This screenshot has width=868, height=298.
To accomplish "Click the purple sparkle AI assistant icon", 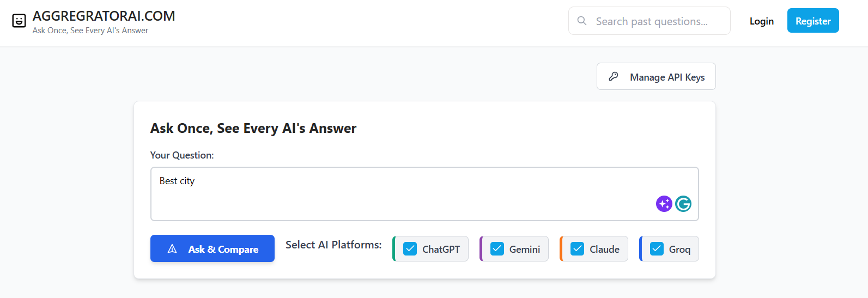I will click(x=664, y=204).
